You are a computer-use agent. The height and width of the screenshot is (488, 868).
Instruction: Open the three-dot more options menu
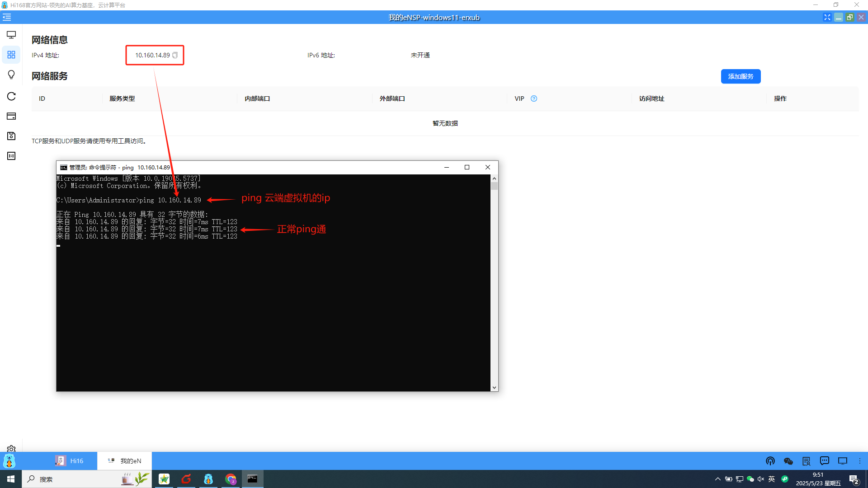coord(860,461)
